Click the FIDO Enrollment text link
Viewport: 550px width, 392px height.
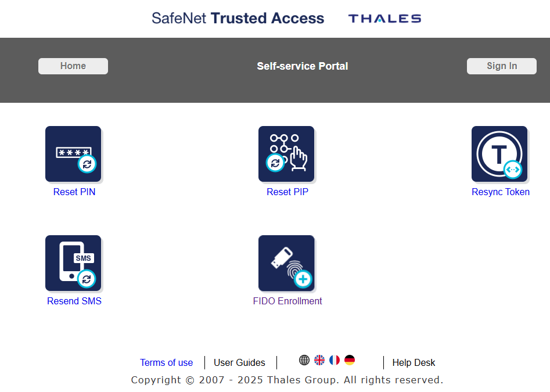pos(287,301)
